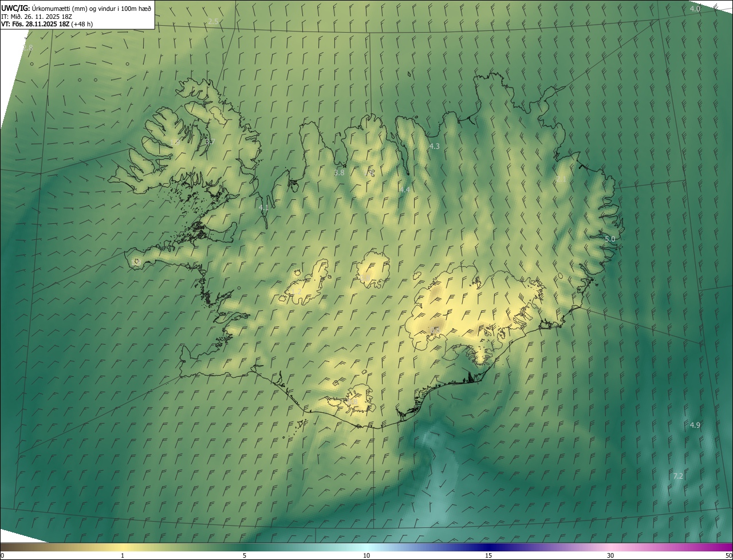Screen dimensions: 733x560
Task: Click the '2.8' value label on the map
Action: tap(27, 48)
